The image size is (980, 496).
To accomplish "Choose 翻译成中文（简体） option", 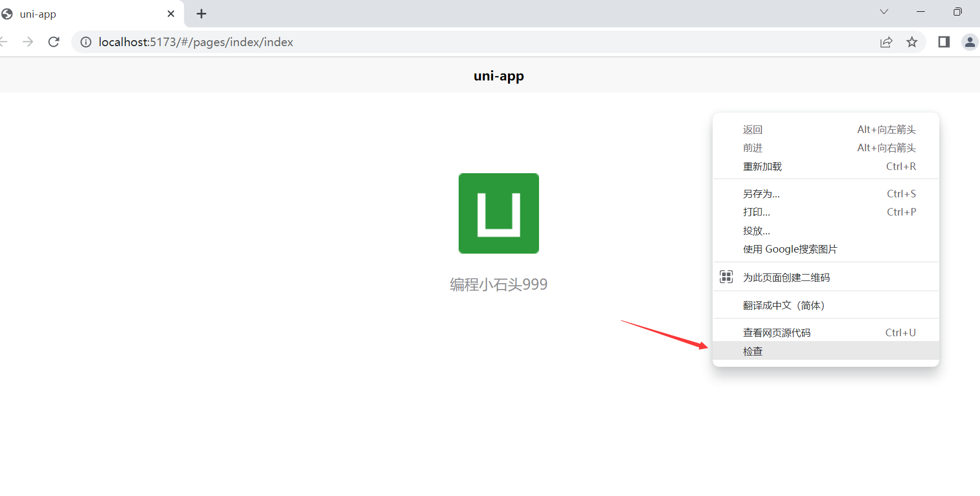I will tap(826, 306).
